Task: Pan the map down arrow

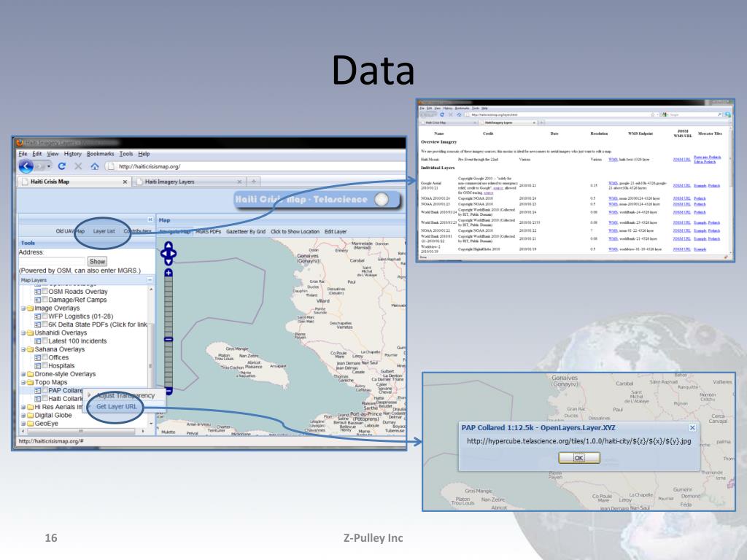Action: click(169, 262)
